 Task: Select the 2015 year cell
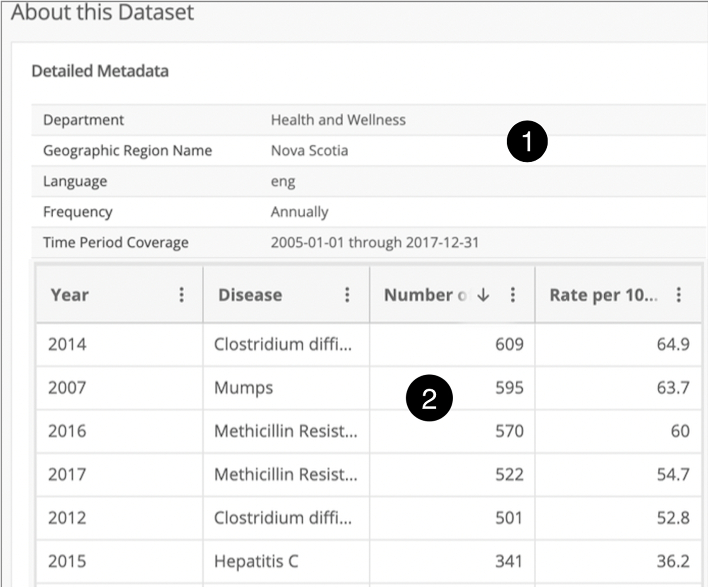(x=119, y=561)
